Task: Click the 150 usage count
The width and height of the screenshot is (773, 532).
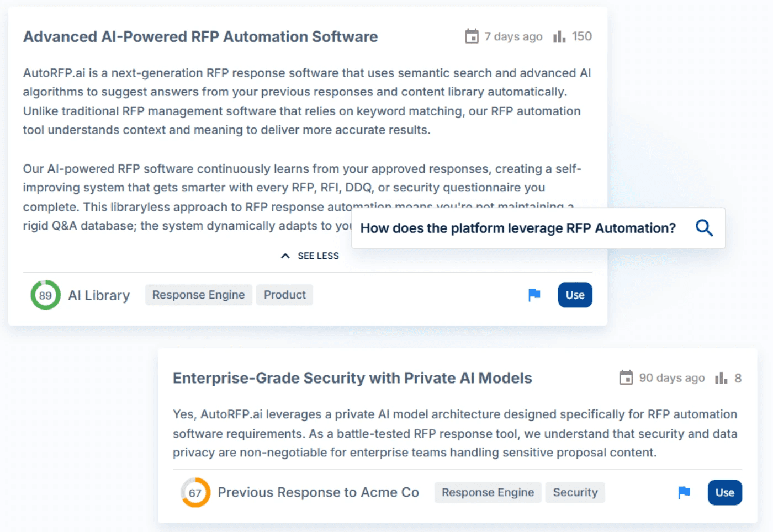Action: tap(582, 36)
